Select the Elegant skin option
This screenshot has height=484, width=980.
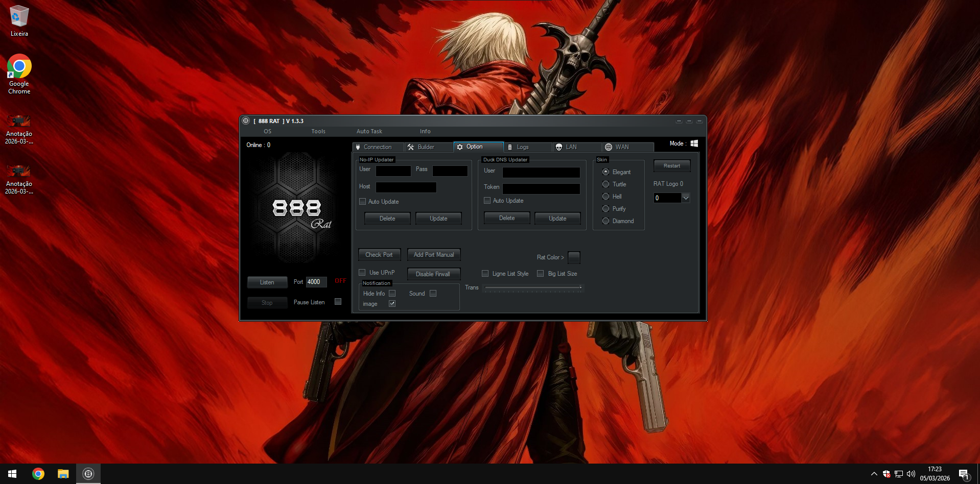(x=606, y=172)
